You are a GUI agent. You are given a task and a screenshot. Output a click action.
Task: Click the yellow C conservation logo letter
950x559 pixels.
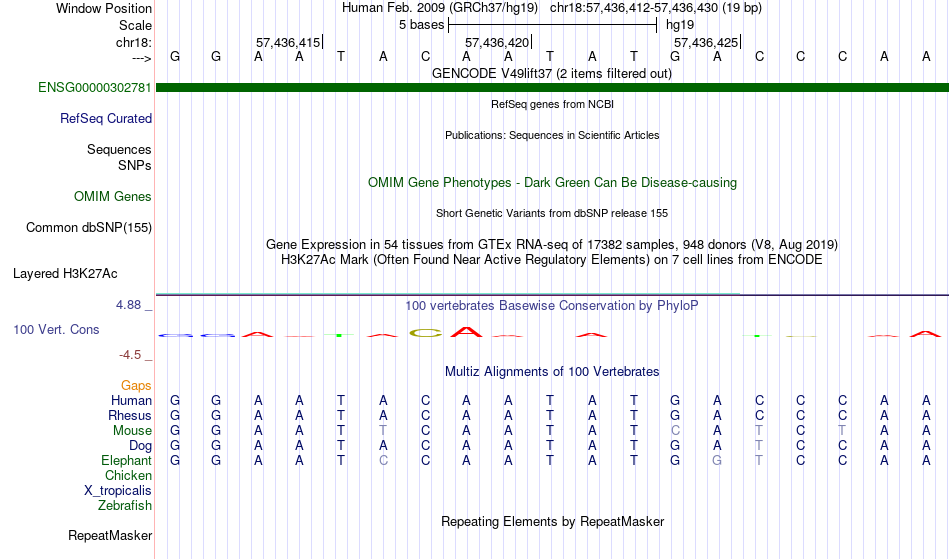pyautogui.click(x=425, y=333)
